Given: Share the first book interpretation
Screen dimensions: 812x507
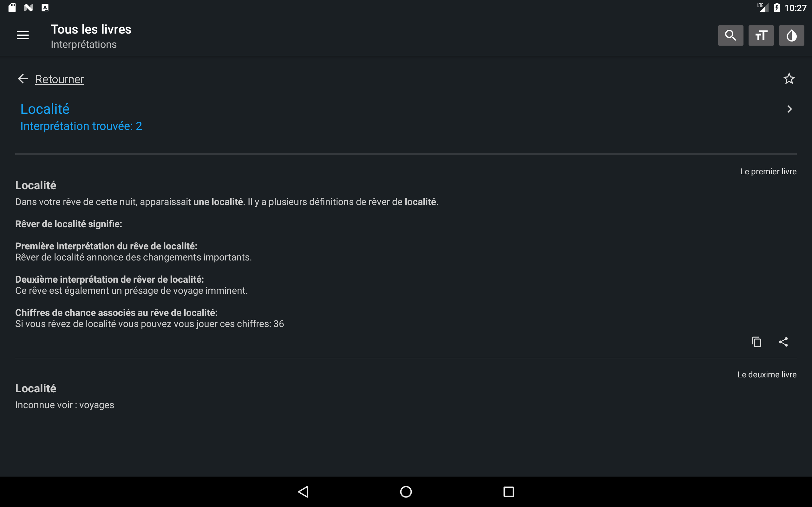Looking at the screenshot, I should click(x=783, y=342).
